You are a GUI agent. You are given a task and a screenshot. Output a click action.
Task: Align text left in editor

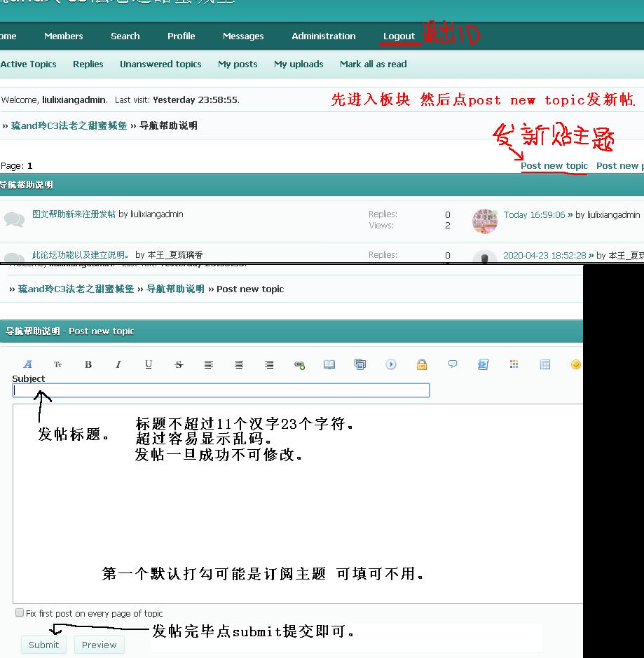[x=209, y=364]
